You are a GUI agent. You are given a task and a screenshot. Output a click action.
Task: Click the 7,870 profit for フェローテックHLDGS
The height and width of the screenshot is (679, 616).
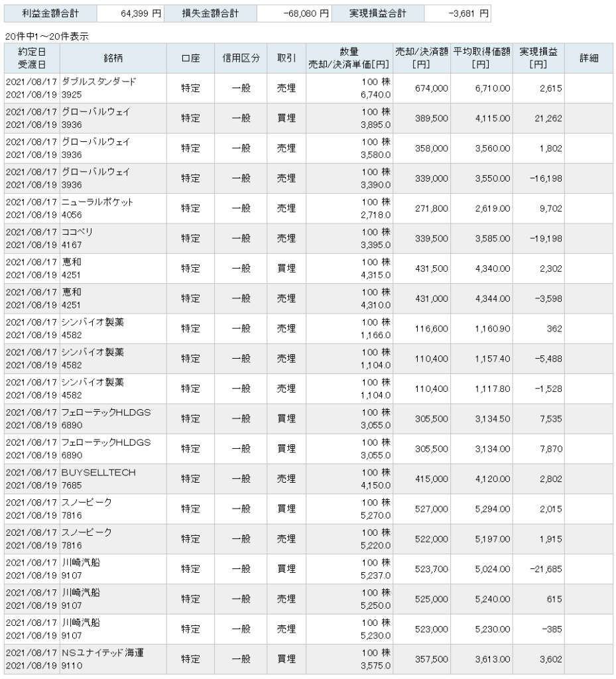550,449
